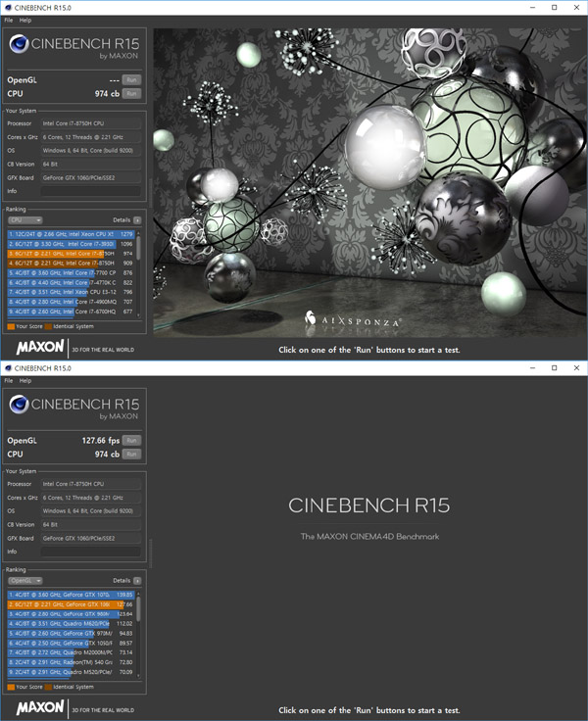Run the CPU test in the bottom window
The height and width of the screenshot is (721, 588).
point(130,454)
